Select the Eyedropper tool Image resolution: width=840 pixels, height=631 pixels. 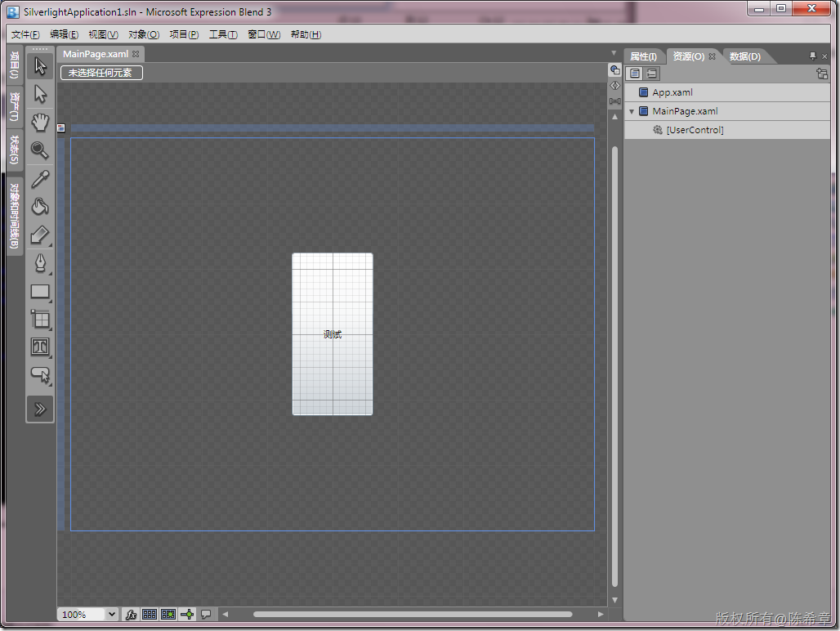[x=40, y=179]
